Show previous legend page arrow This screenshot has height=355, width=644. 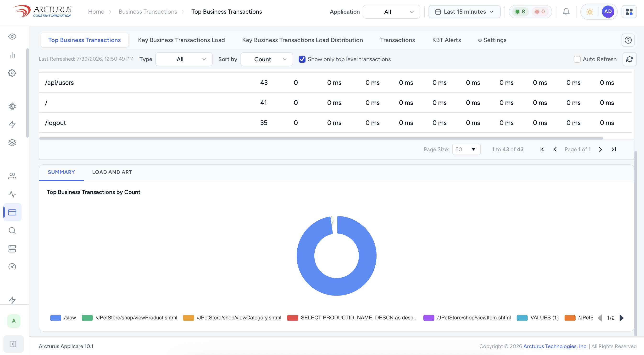600,318
